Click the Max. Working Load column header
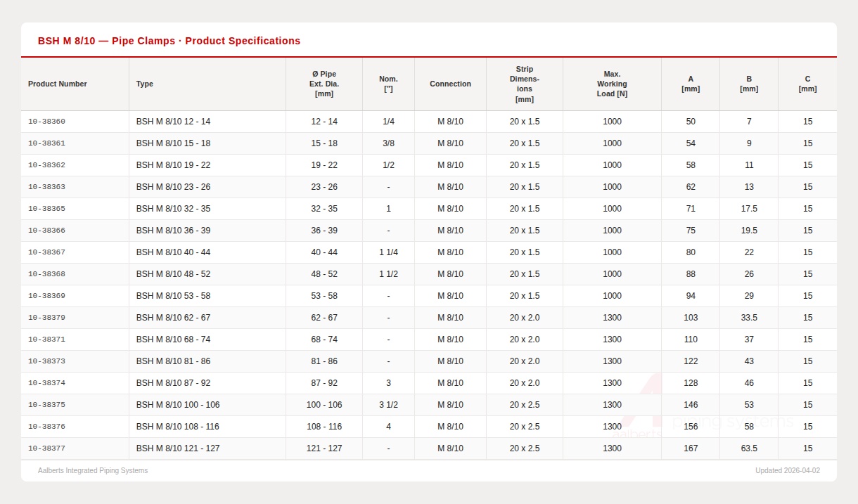This screenshot has height=504, width=858. [612, 84]
